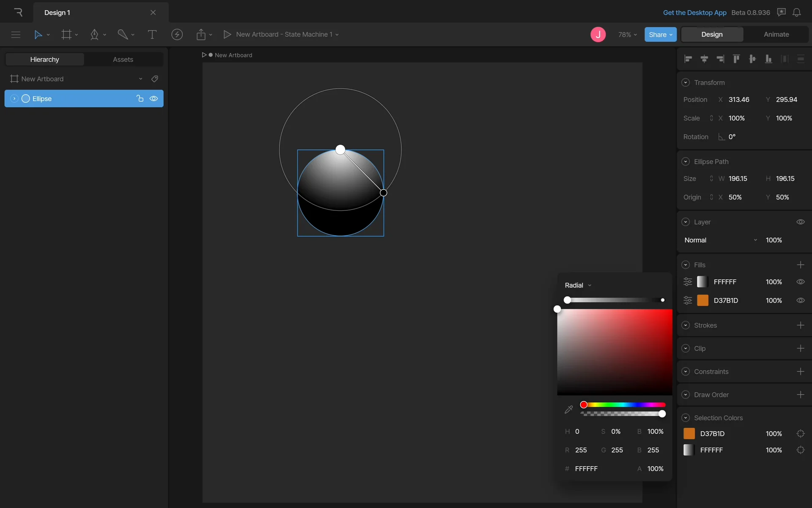Select the Pen tool in toolbar

(94, 34)
